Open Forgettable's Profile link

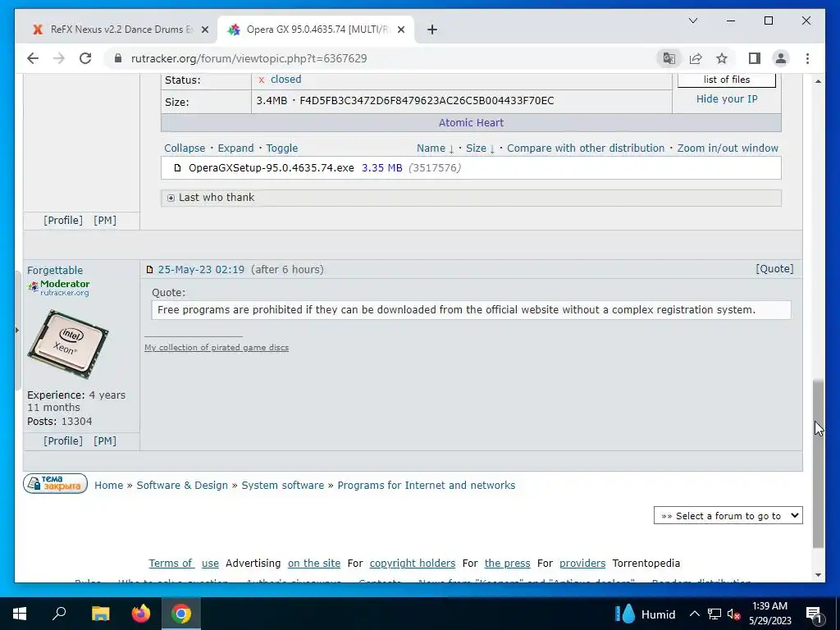(x=63, y=441)
